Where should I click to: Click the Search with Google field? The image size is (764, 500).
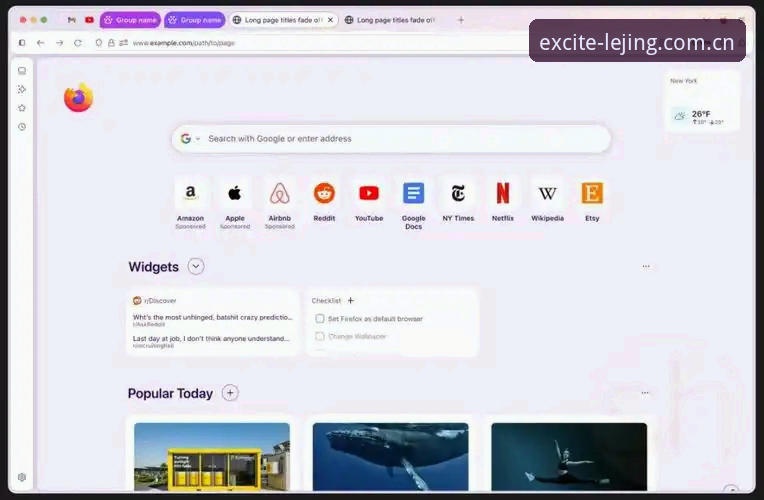pos(391,139)
